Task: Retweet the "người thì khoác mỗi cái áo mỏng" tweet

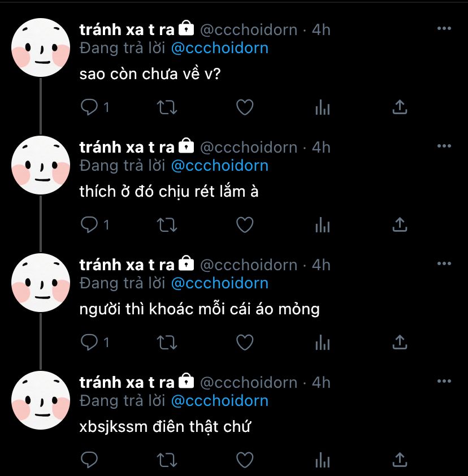Action: [167, 343]
